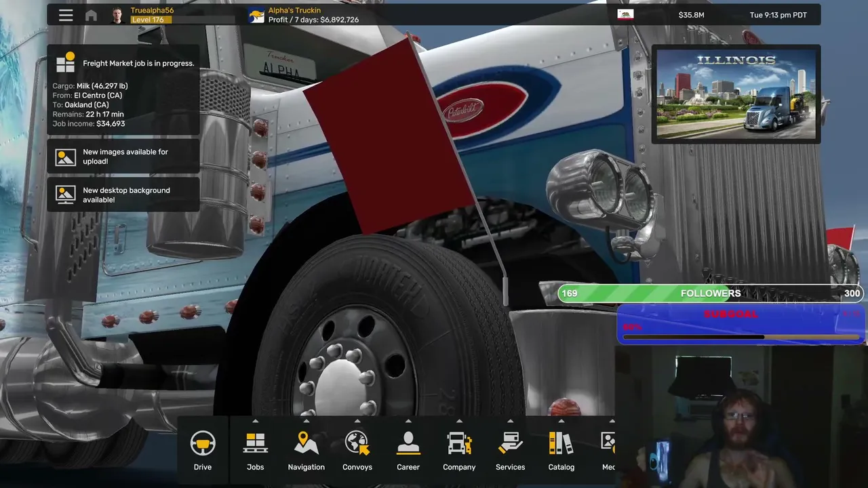Click the Drive steering wheel icon
Image resolution: width=868 pixels, height=488 pixels.
[x=203, y=444]
